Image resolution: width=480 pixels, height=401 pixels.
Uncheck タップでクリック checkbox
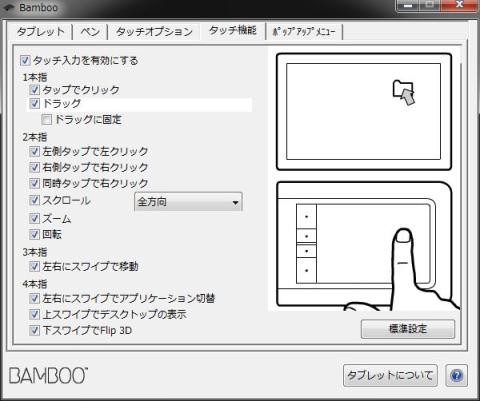point(35,90)
